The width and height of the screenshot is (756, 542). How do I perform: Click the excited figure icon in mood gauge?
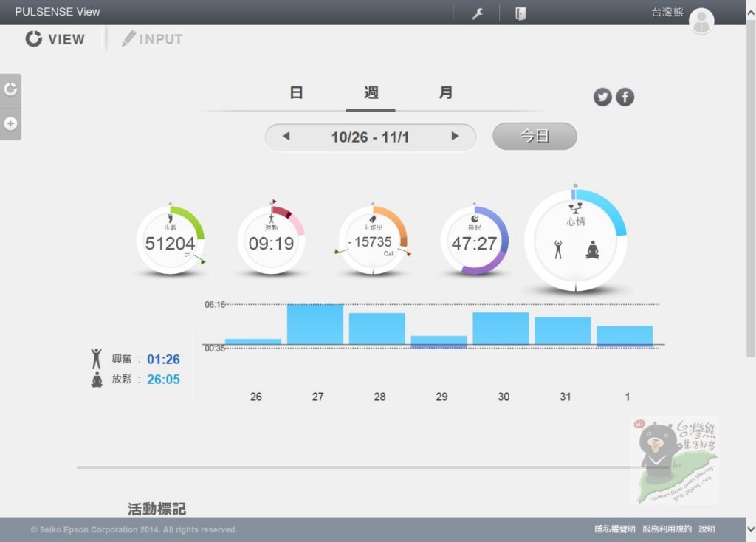click(558, 250)
